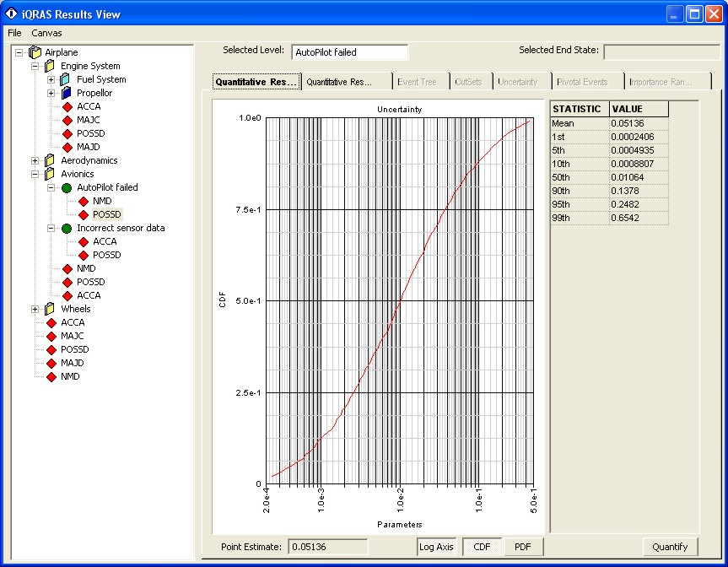Open the Canvas menu
This screenshot has width=728, height=567.
click(x=46, y=33)
